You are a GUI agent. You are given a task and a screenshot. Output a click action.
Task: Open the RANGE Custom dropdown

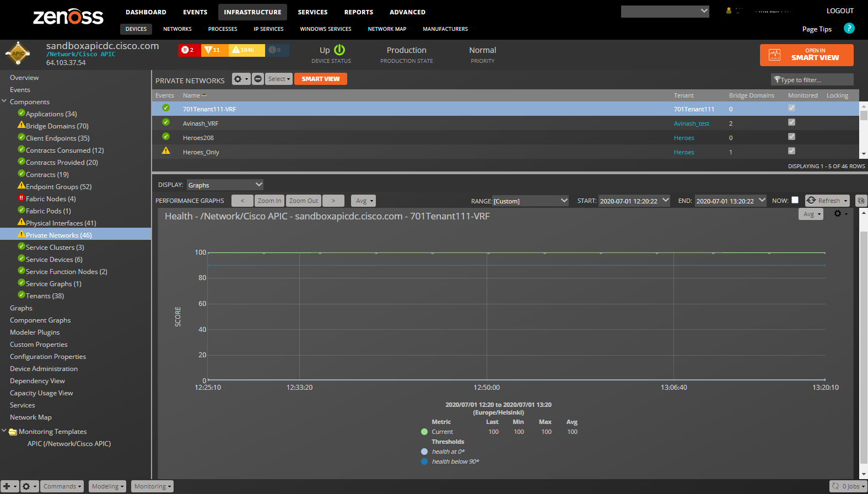530,201
